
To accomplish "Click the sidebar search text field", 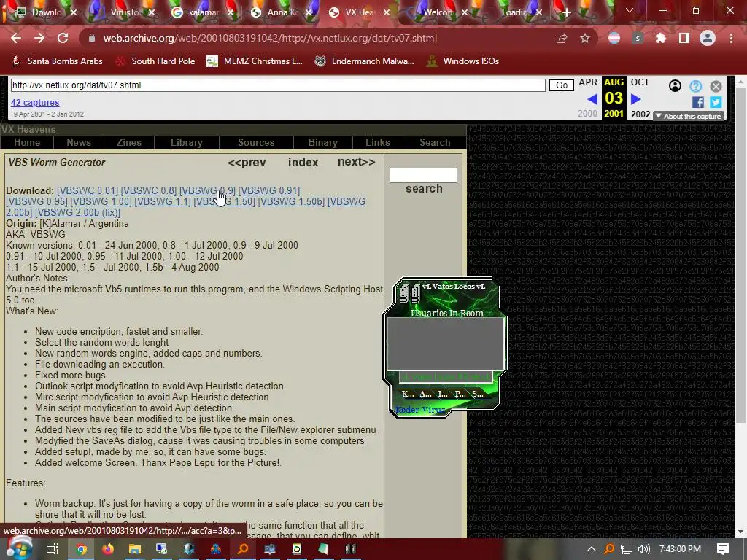I will 423,175.
